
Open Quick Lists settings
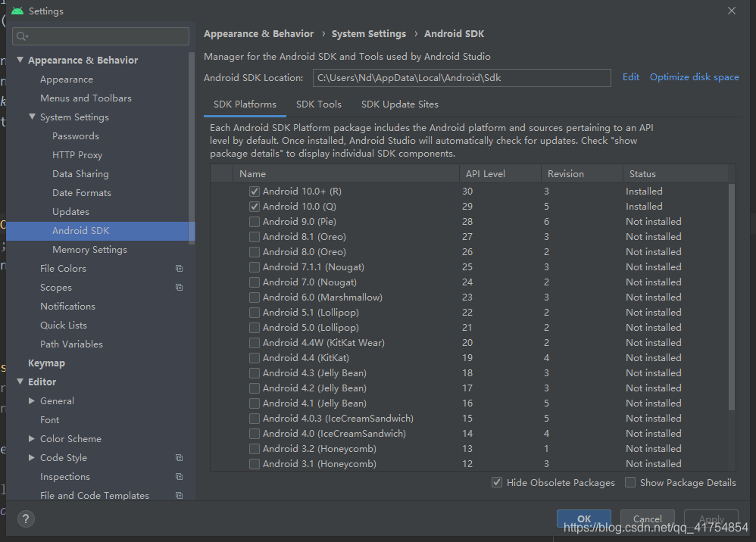pyautogui.click(x=64, y=326)
